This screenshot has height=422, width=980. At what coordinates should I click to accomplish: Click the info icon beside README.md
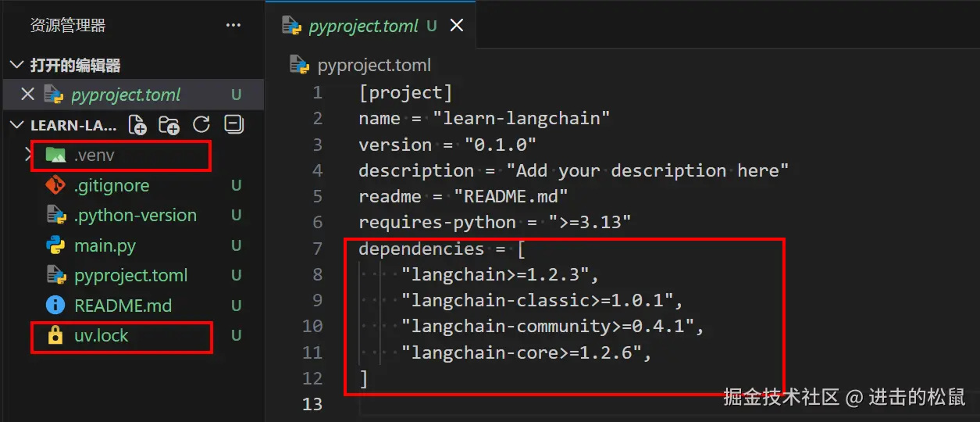(55, 306)
